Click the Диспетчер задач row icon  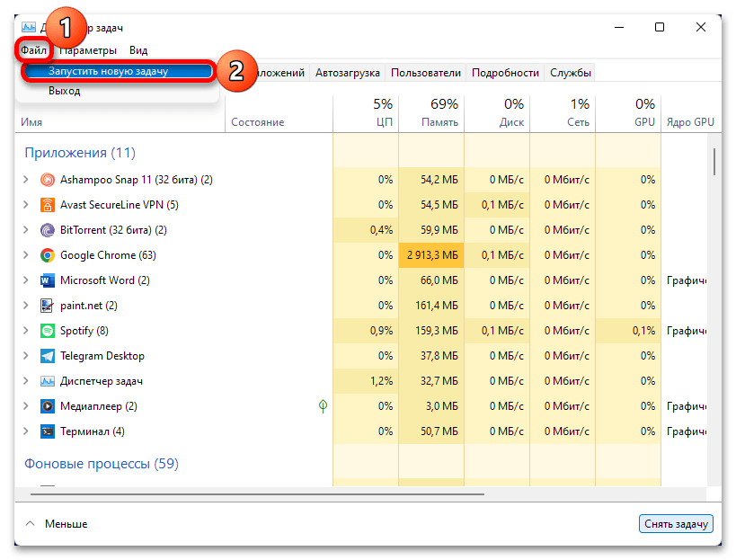click(48, 381)
